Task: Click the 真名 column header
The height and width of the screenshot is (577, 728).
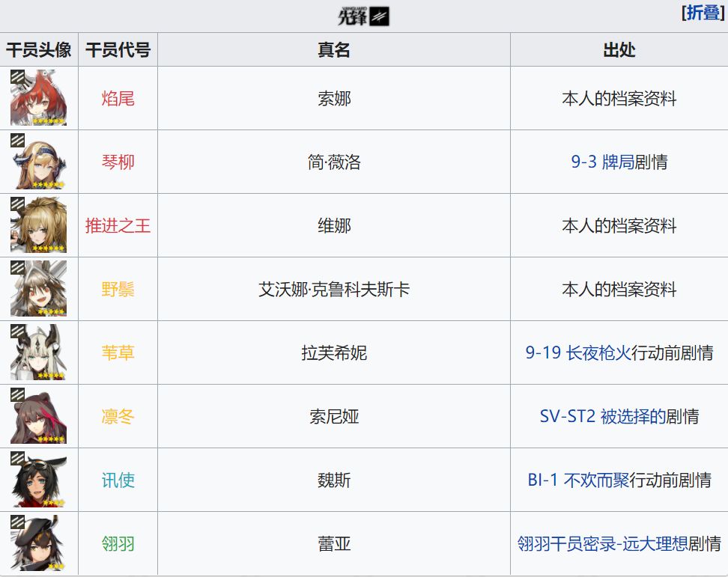Action: click(x=334, y=49)
